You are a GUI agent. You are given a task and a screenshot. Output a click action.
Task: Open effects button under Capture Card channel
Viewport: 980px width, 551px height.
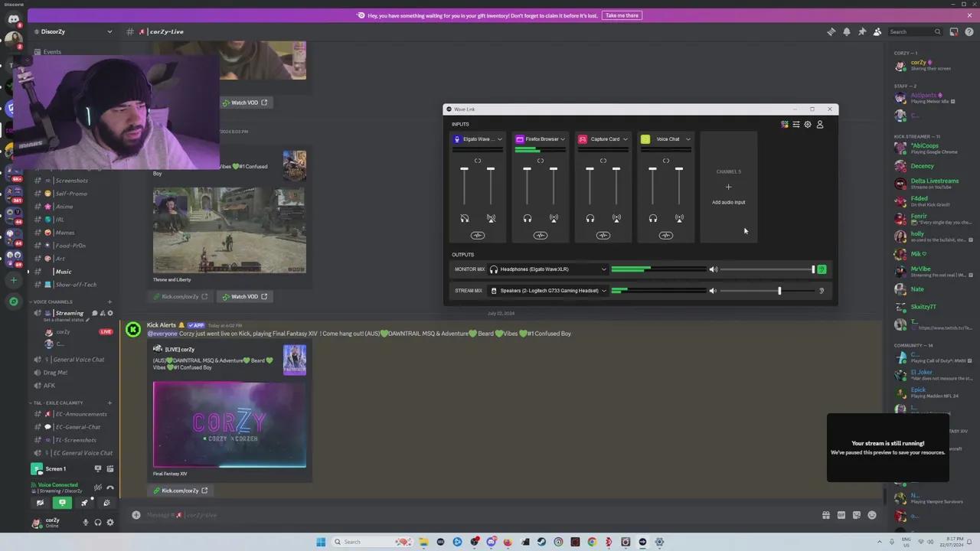pyautogui.click(x=603, y=235)
